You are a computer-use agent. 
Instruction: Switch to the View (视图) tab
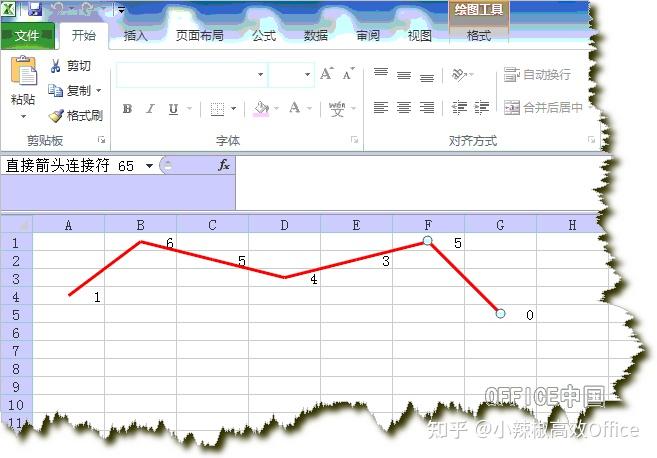click(x=419, y=36)
